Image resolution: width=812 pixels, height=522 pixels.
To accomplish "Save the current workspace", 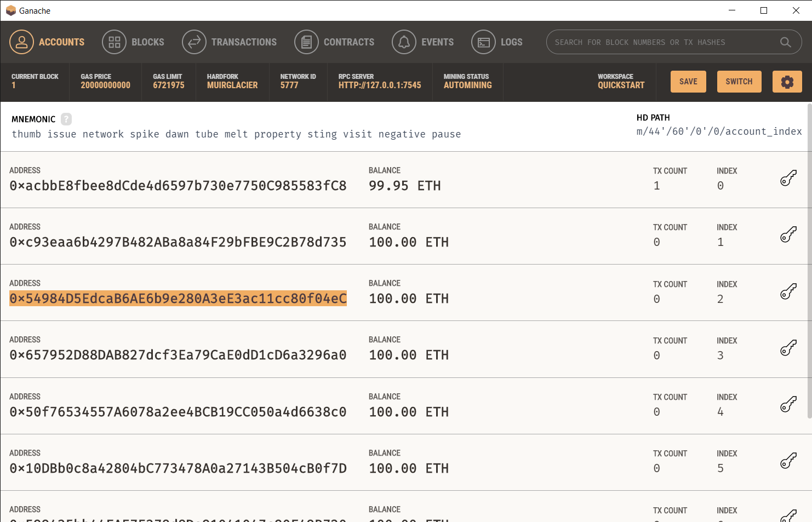I will (688, 82).
